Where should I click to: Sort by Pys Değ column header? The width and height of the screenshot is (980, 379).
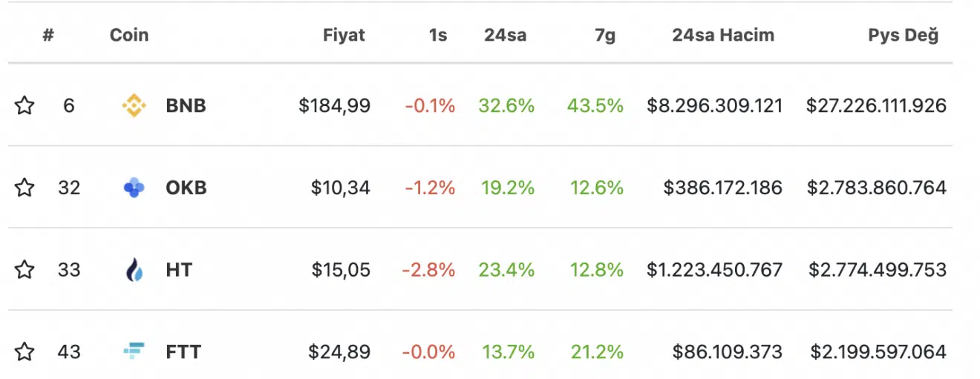pyautogui.click(x=903, y=35)
